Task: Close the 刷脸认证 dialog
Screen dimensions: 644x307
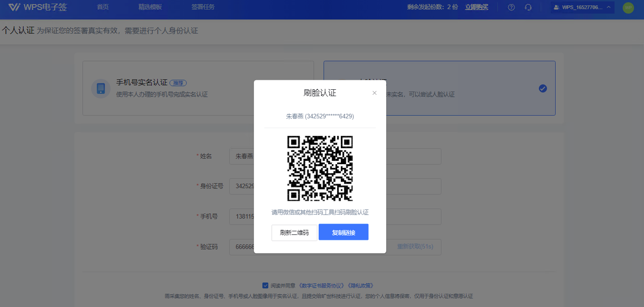Action: pos(374,93)
